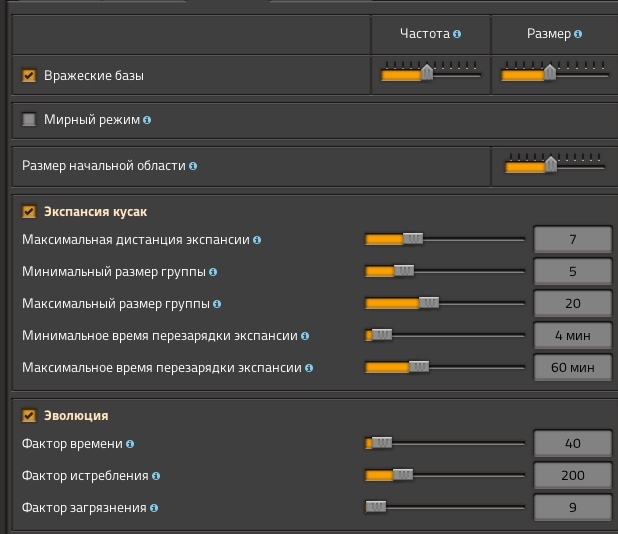Image resolution: width=618 pixels, height=534 pixels.
Task: Click info icon beside Мирный режим
Action: 147,120
